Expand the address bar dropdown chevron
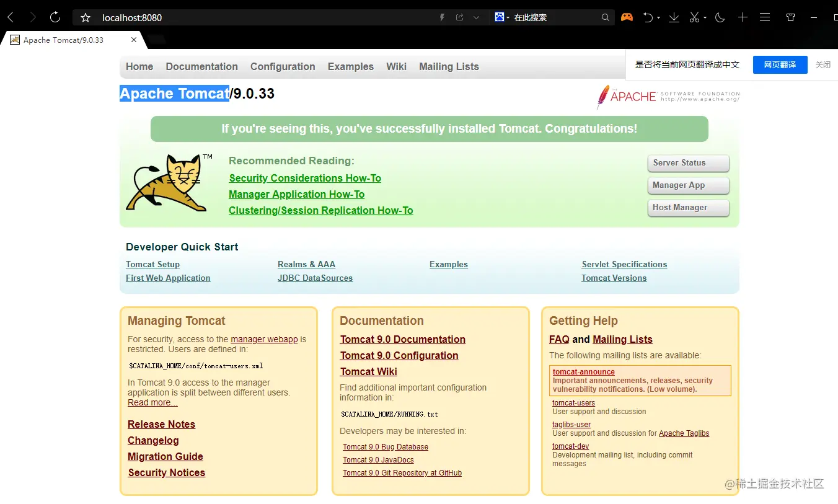 coord(476,17)
